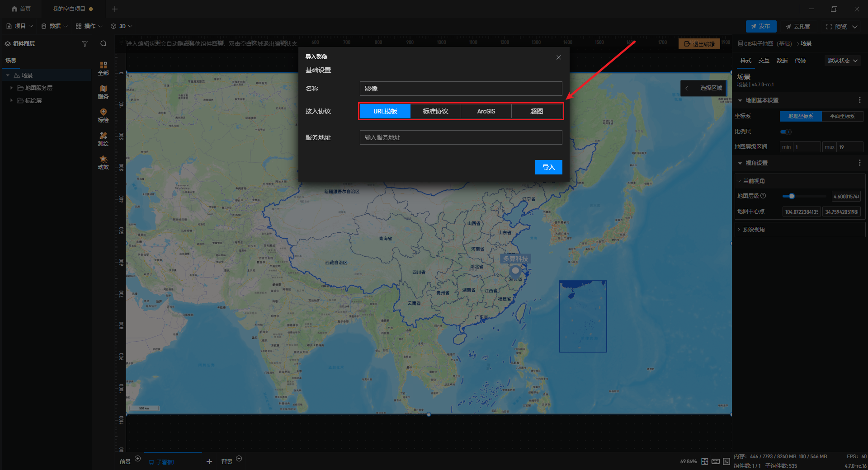The height and width of the screenshot is (470, 868).
Task: Click the 服务地址 input field
Action: (x=461, y=137)
